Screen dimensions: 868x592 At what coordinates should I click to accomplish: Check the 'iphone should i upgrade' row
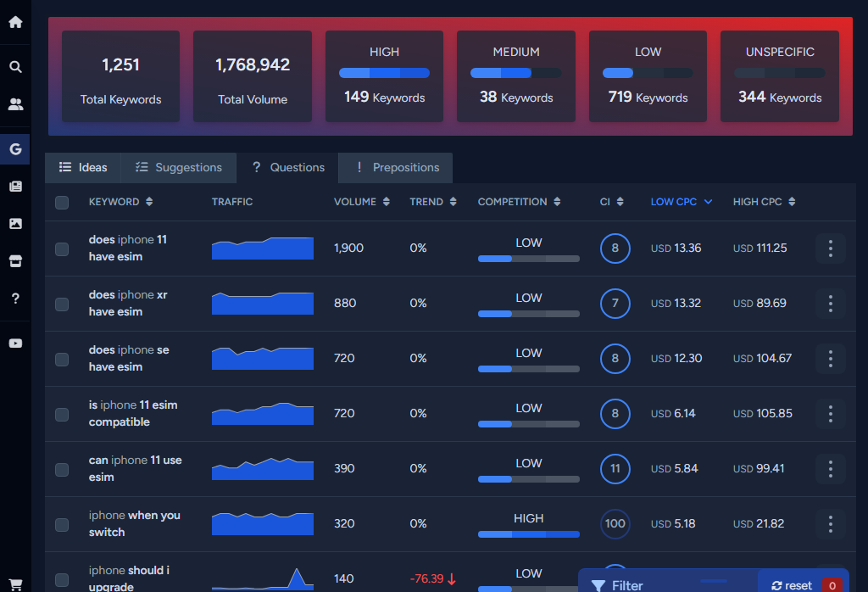(x=62, y=580)
